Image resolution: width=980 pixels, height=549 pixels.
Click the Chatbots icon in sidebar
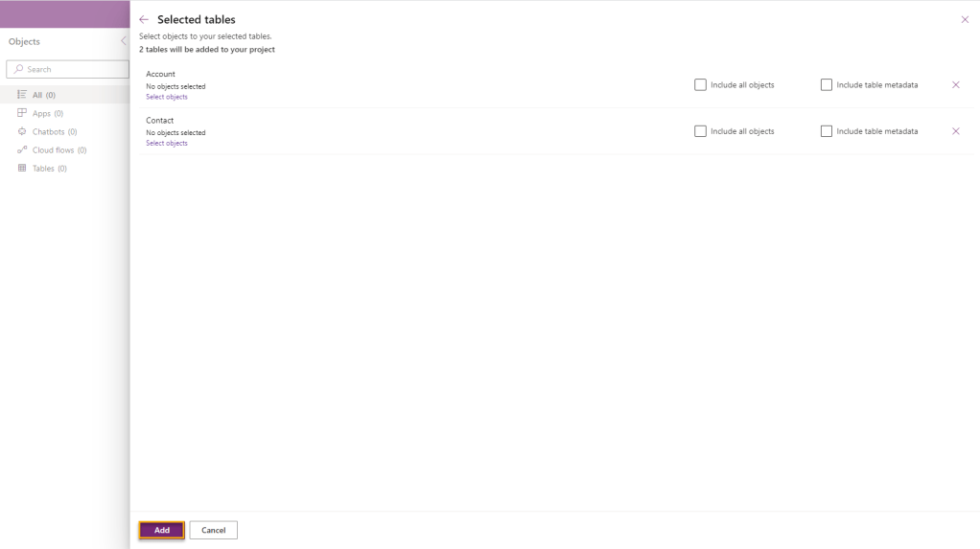click(22, 131)
